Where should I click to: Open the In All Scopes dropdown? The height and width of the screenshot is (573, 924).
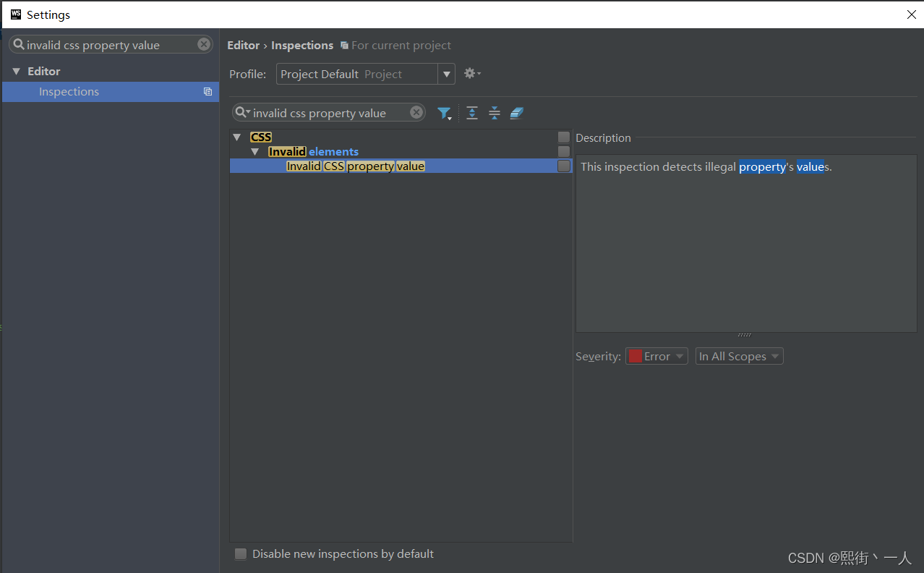(x=738, y=355)
